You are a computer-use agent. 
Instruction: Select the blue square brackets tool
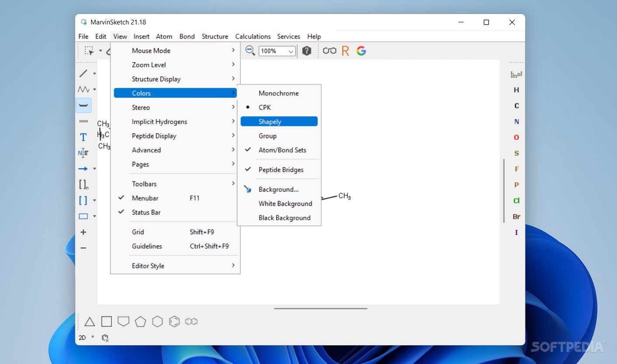[x=83, y=200]
